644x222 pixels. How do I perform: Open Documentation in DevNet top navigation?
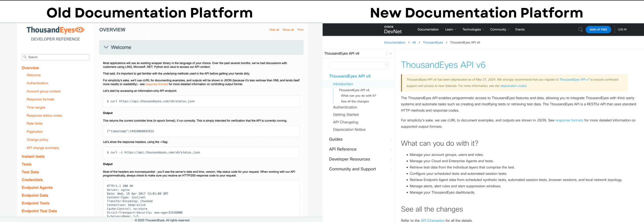point(428,30)
